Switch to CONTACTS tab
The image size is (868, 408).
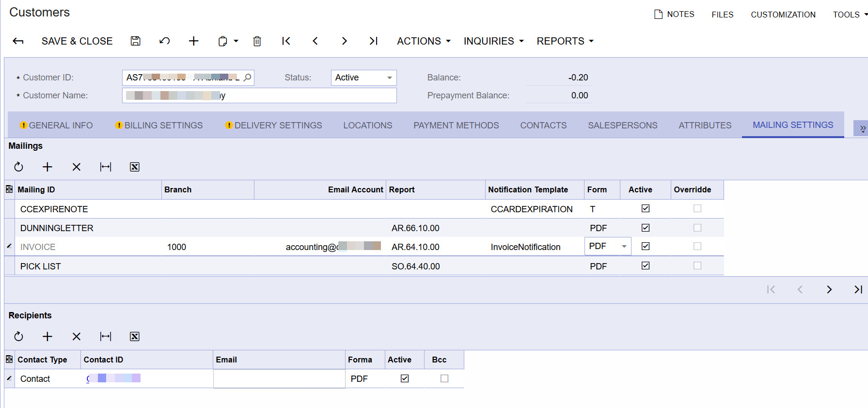tap(543, 126)
